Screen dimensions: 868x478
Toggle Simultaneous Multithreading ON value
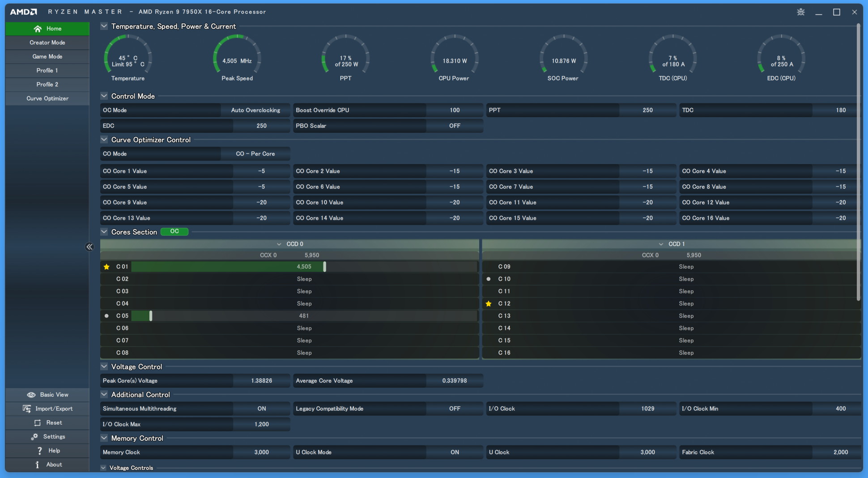click(x=262, y=409)
